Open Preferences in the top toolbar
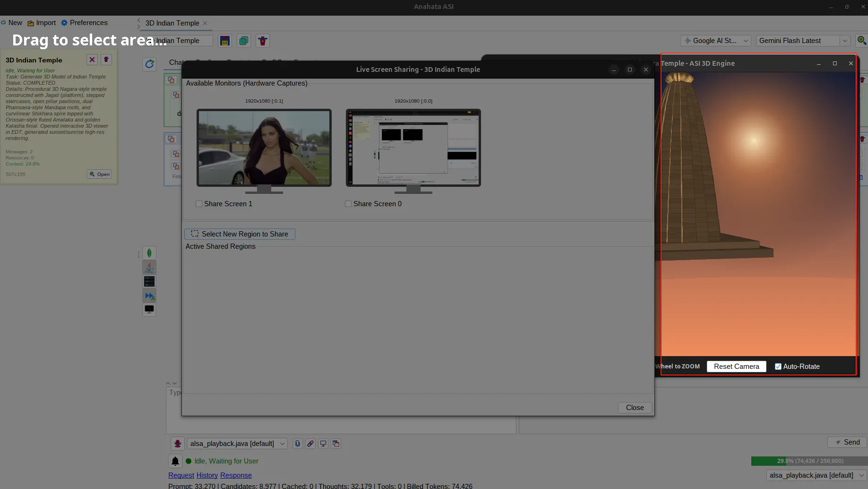 [84, 23]
